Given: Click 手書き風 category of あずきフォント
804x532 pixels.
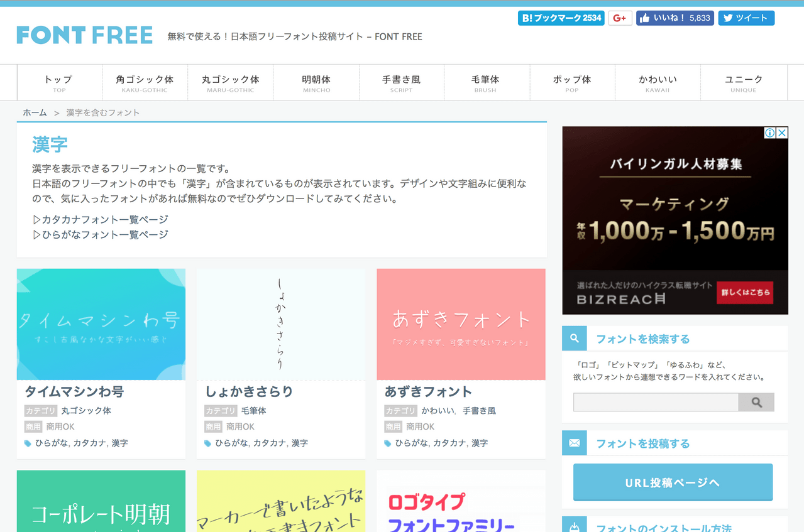Looking at the screenshot, I should point(479,411).
